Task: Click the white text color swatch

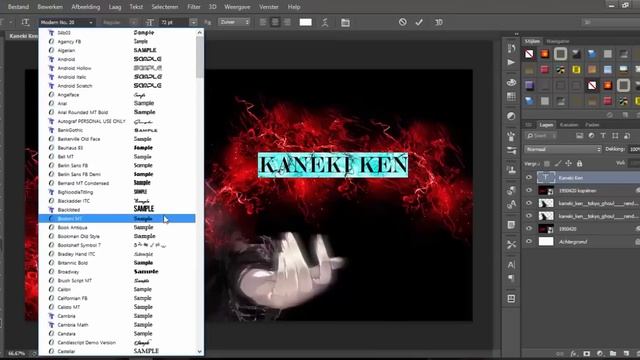Action: tap(305, 22)
